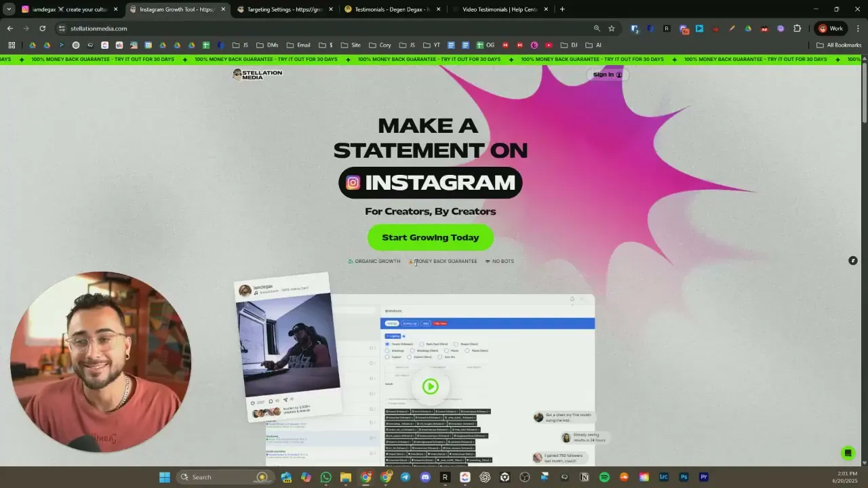This screenshot has height=488, width=868.
Task: Play the dashboard demo video
Action: pos(430,386)
